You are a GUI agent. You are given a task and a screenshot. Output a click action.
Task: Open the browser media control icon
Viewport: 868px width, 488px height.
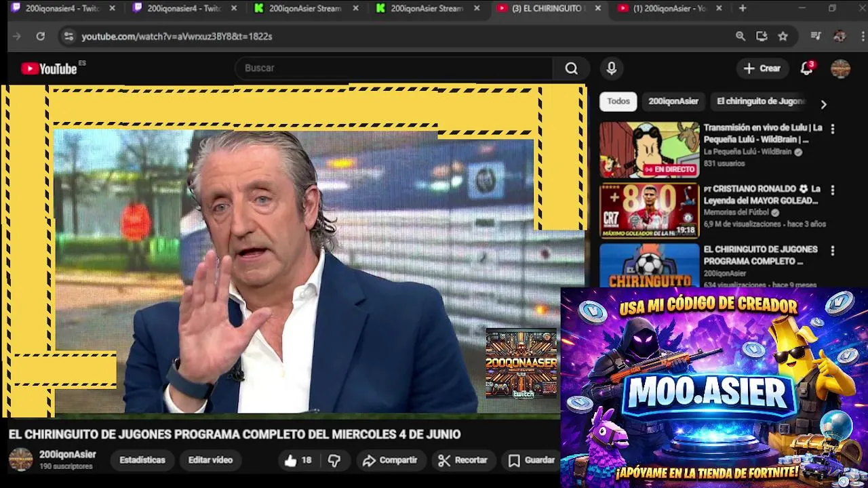[816, 37]
